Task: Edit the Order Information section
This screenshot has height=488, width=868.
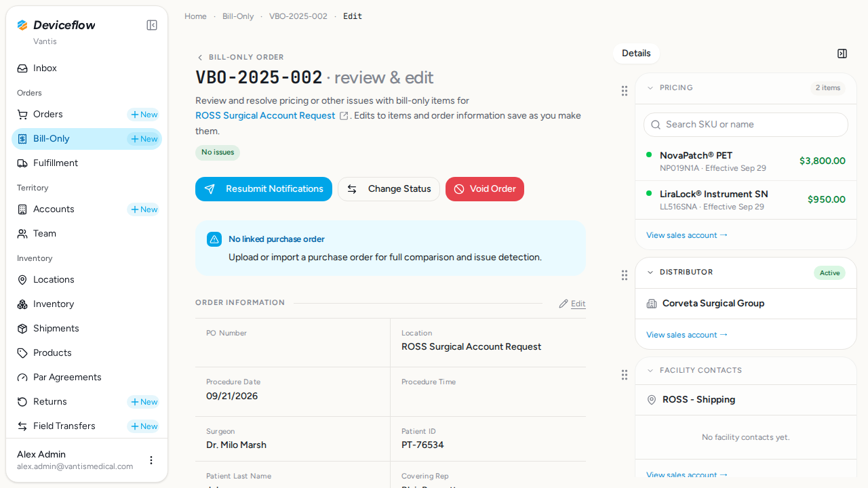Action: [x=572, y=304]
